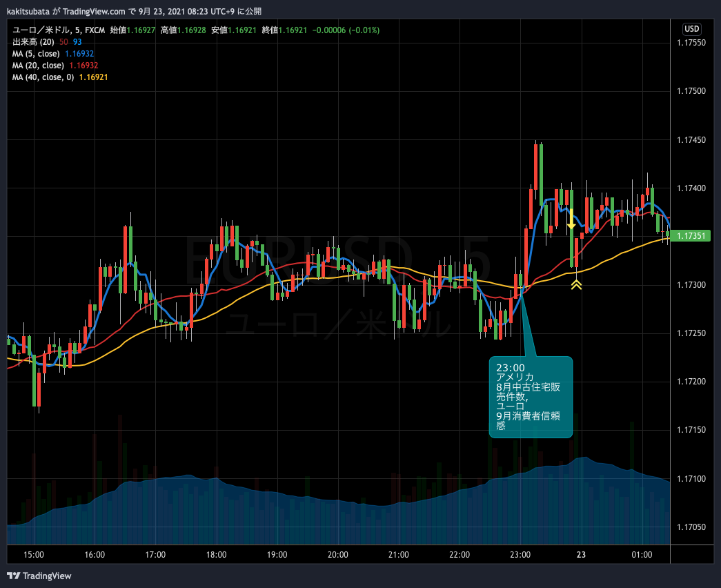Click the 20:00 time axis label
This screenshot has height=588, width=721.
click(x=337, y=554)
